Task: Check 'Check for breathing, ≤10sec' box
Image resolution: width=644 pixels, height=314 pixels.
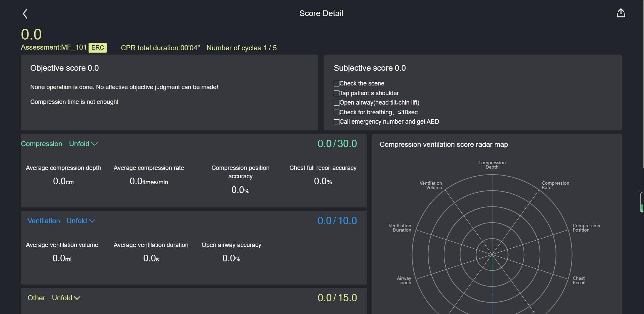Action: click(x=336, y=112)
